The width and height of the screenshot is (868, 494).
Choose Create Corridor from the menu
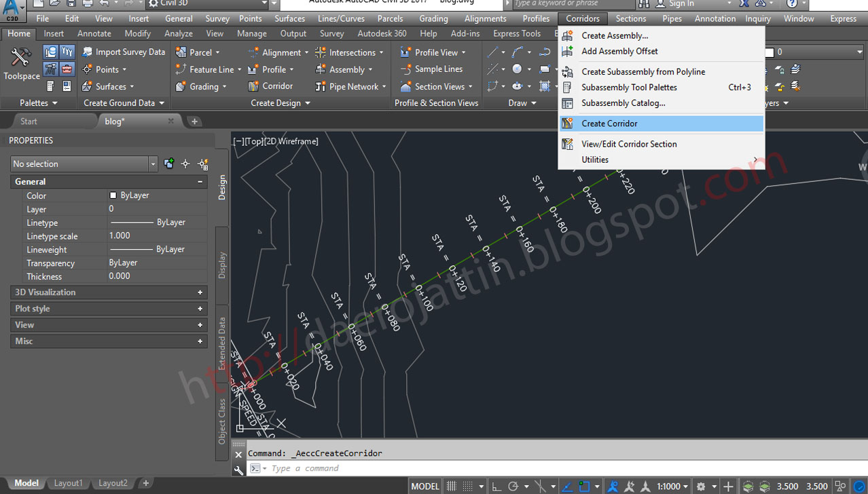(661, 123)
